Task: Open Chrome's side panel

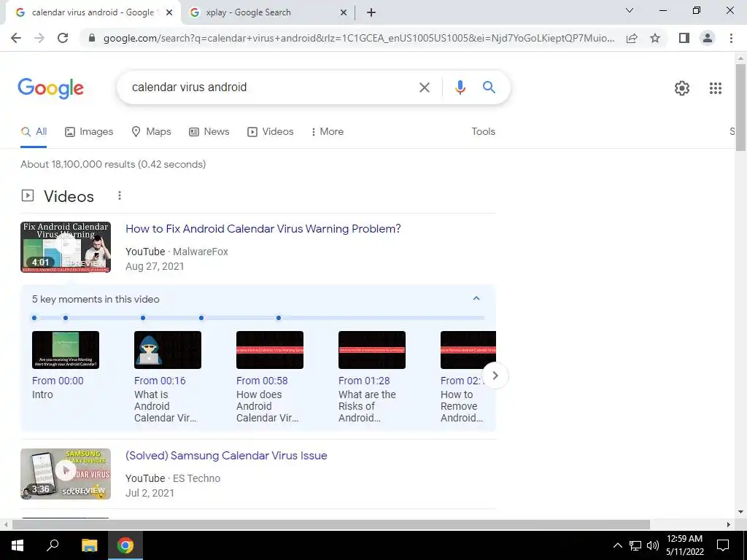Action: pyautogui.click(x=684, y=38)
